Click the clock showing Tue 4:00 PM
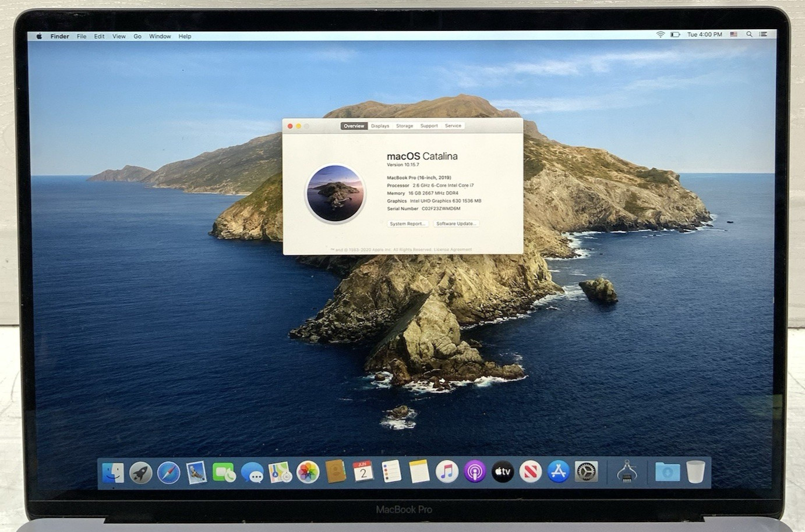This screenshot has height=532, width=805. (704, 34)
